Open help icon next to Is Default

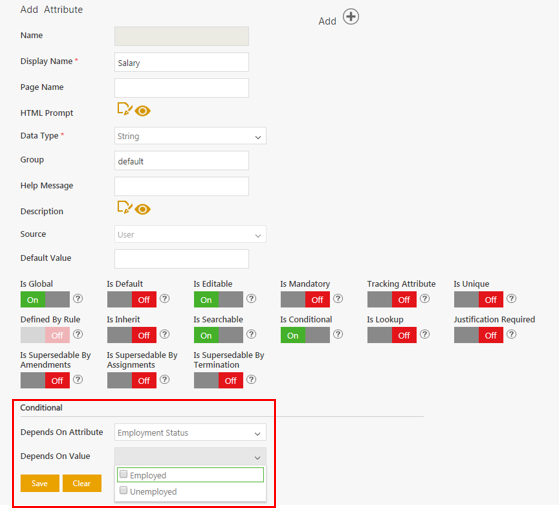click(164, 298)
